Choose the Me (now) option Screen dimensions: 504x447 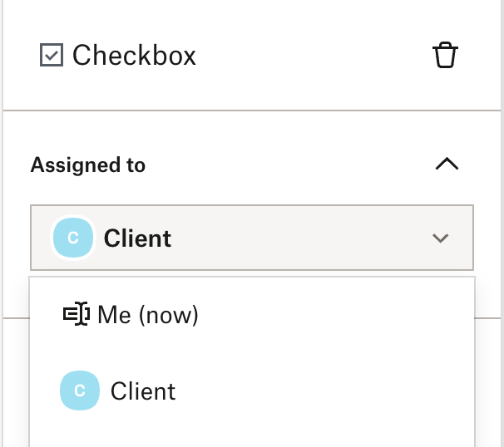pos(252,314)
